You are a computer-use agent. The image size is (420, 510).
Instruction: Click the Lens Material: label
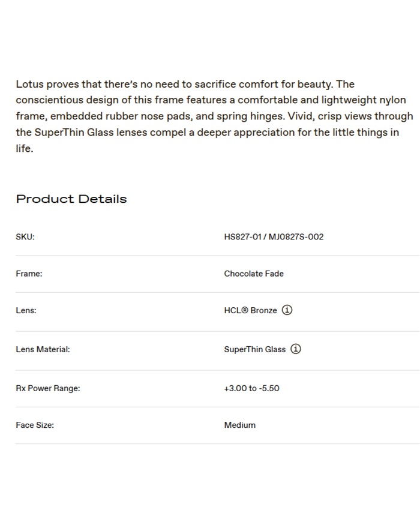click(x=43, y=349)
